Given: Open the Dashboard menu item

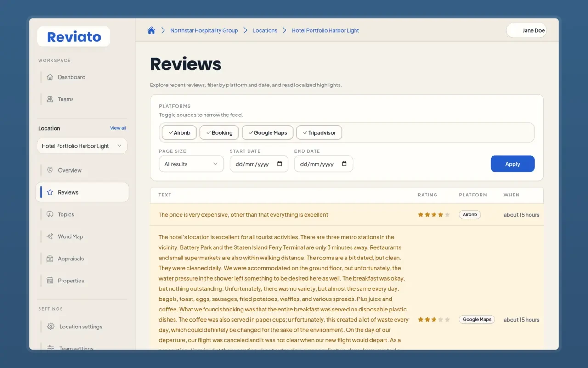Looking at the screenshot, I should coord(82,77).
